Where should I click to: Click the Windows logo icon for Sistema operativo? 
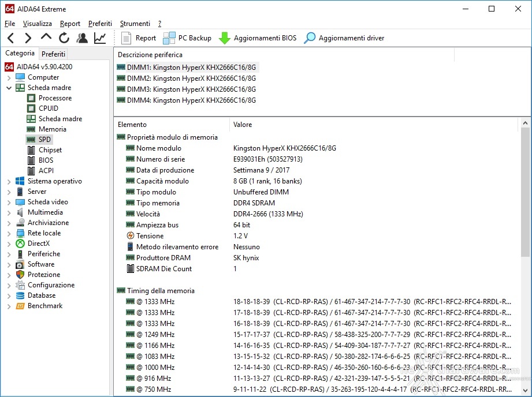[20, 181]
